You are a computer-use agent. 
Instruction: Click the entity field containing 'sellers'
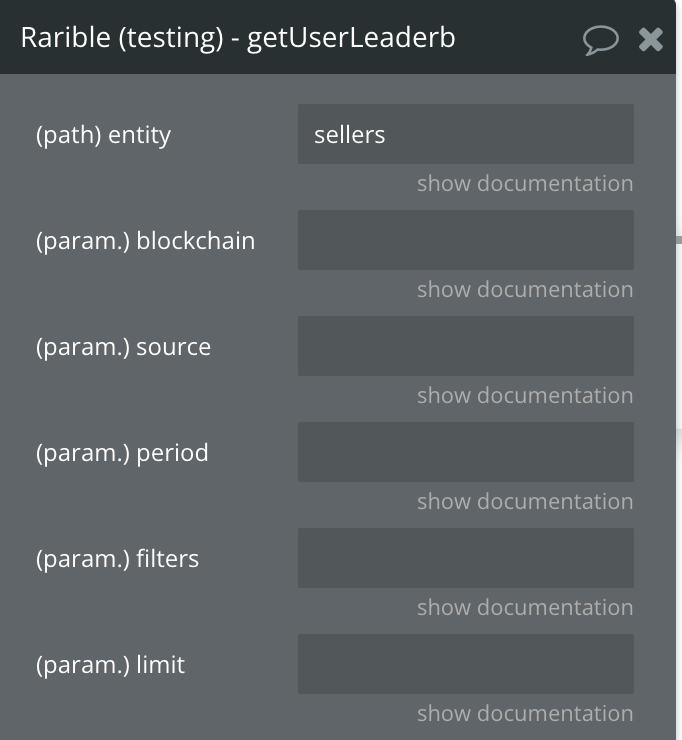tap(465, 134)
